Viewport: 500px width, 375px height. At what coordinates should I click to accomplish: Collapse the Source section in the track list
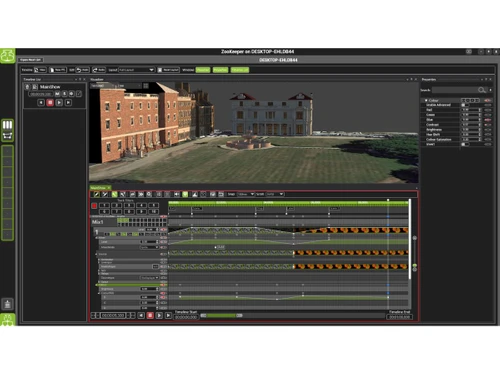(x=97, y=254)
